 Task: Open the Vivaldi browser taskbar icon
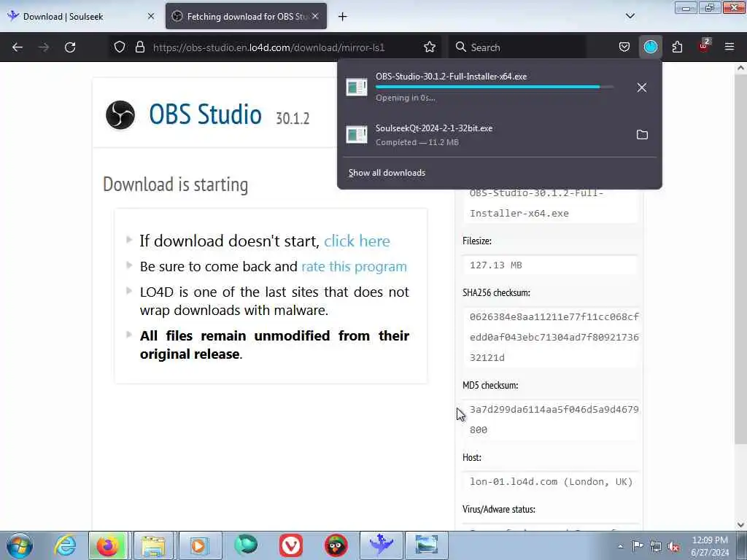point(291,545)
